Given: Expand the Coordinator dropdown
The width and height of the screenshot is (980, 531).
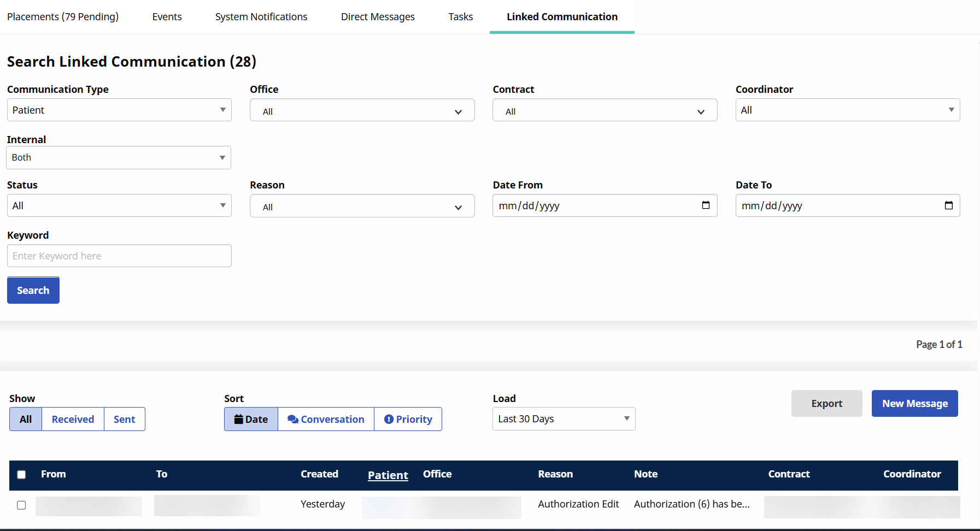Looking at the screenshot, I should coord(847,110).
